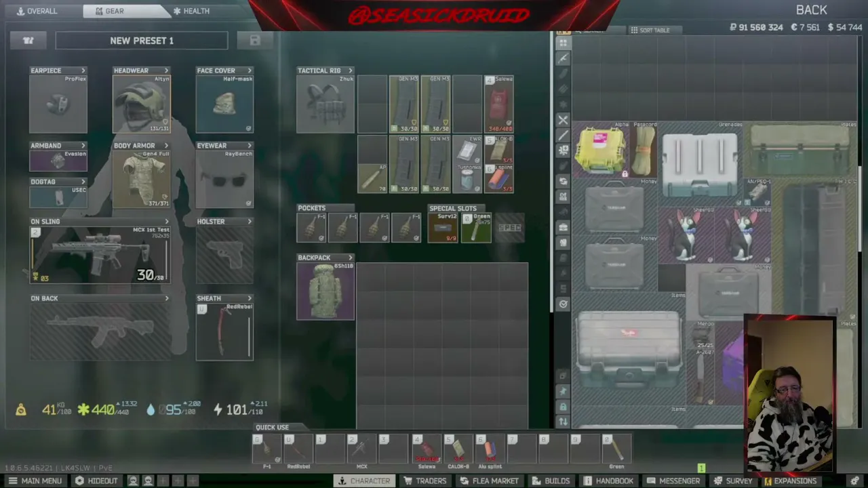Open the preset list hanger icon
The image size is (868, 488).
click(28, 41)
